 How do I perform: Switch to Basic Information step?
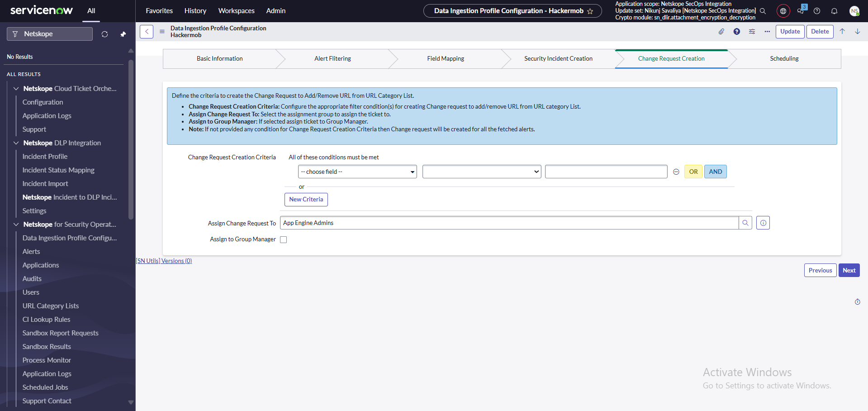point(220,59)
